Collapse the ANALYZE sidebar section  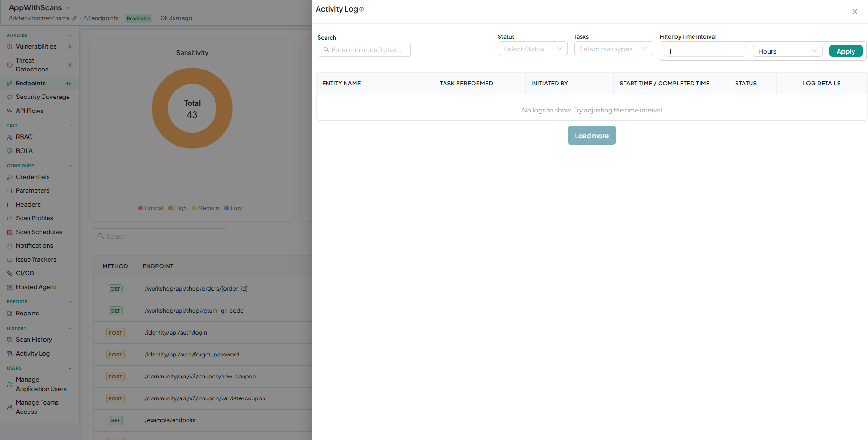click(x=70, y=35)
